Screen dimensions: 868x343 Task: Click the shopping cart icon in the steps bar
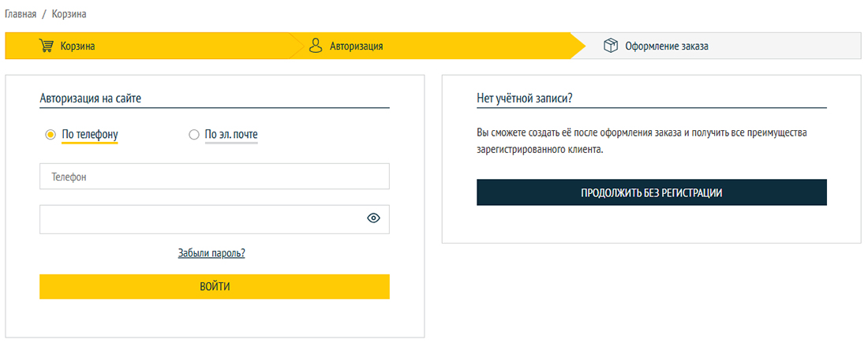(47, 46)
